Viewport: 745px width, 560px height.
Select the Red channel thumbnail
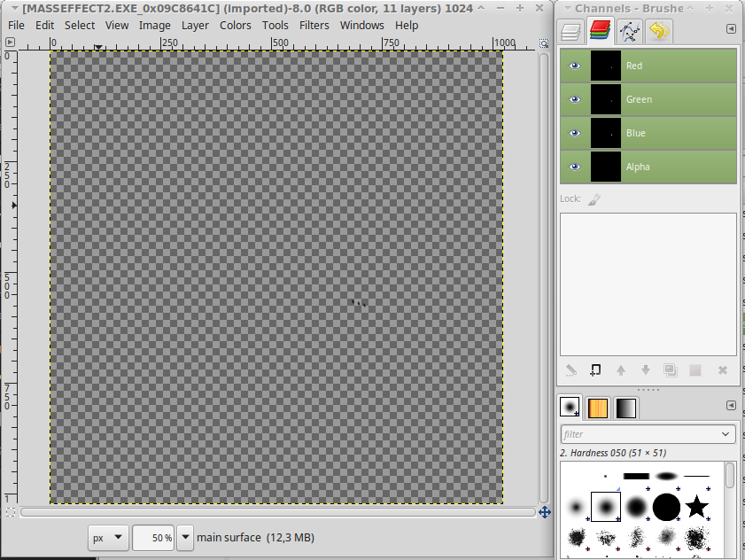pos(606,66)
